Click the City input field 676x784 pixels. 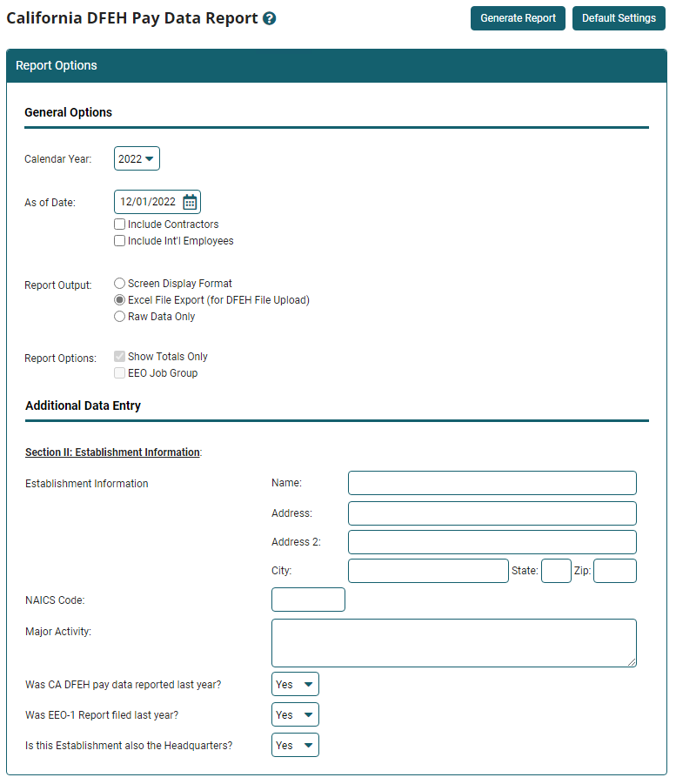tap(428, 571)
